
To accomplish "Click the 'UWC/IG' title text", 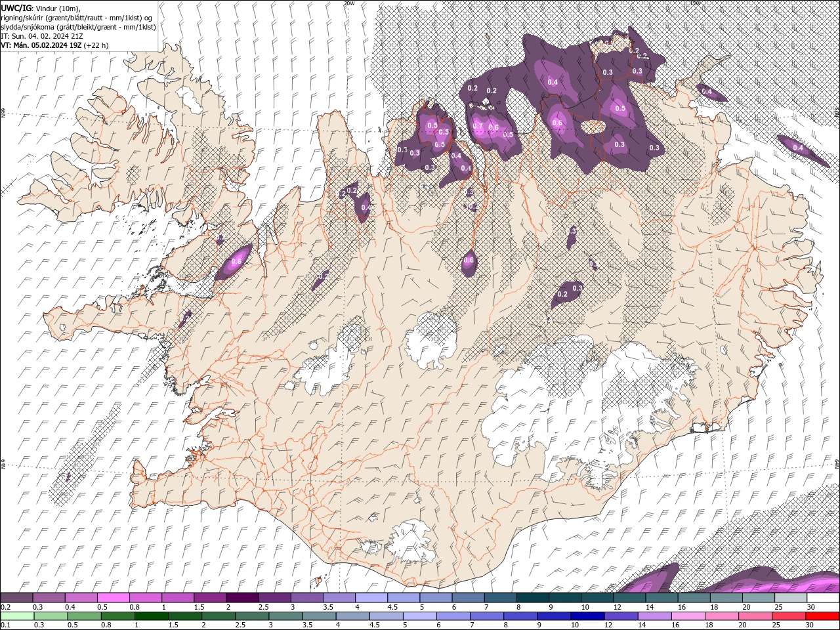I will (17, 7).
